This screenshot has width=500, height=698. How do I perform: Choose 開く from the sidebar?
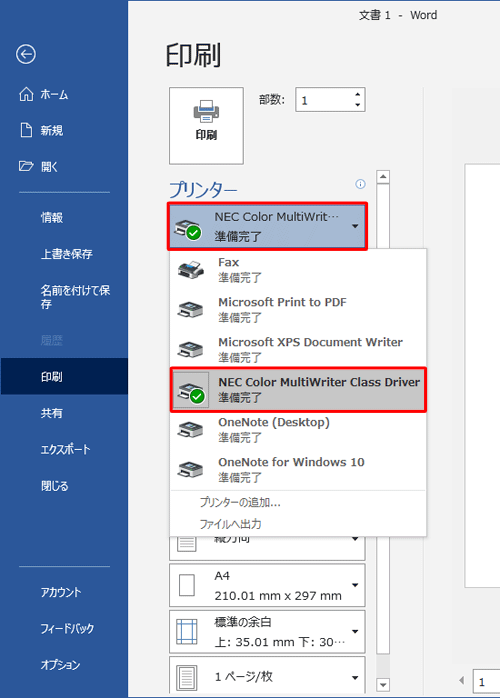pyautogui.click(x=39, y=166)
